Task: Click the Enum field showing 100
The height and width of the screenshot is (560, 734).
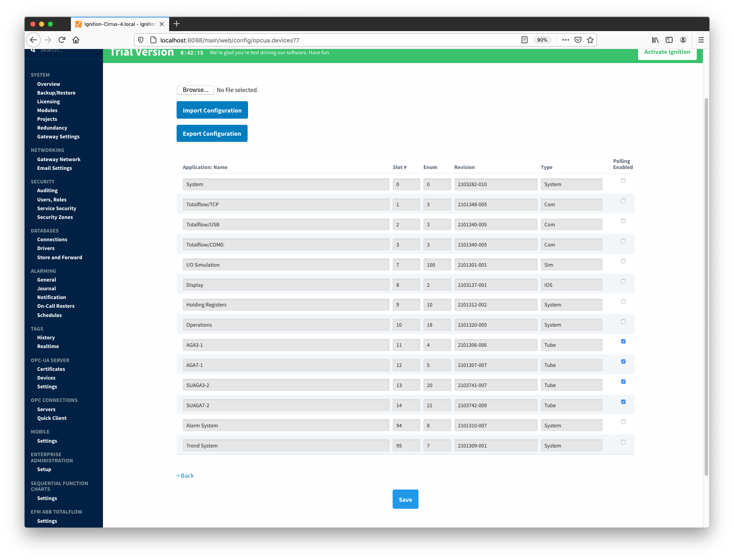Action: [x=437, y=265]
